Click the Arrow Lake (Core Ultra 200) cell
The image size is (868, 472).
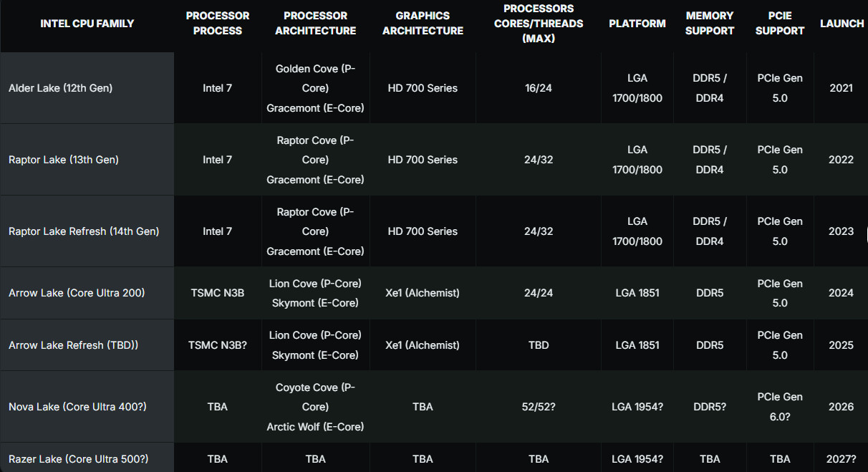tap(77, 293)
